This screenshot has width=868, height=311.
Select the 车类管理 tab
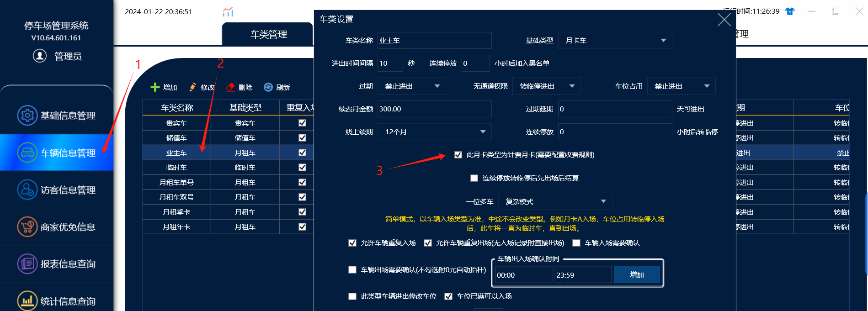point(268,34)
